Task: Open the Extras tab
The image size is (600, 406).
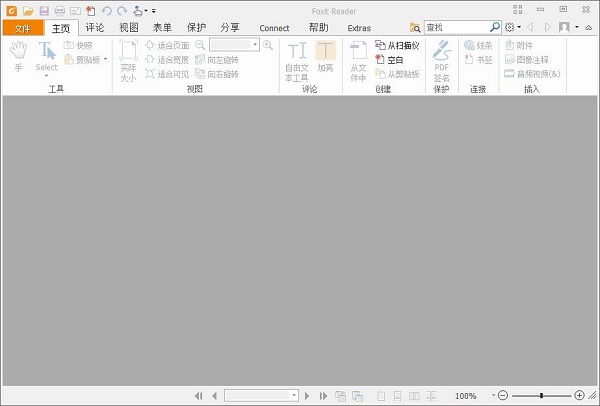Action: pos(359,28)
